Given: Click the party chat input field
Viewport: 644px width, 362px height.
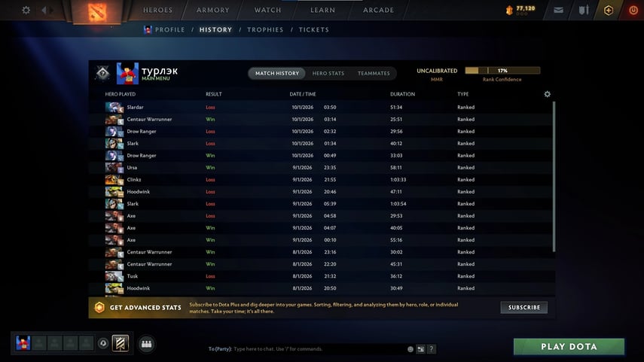Looking at the screenshot, I should pyautogui.click(x=316, y=349).
